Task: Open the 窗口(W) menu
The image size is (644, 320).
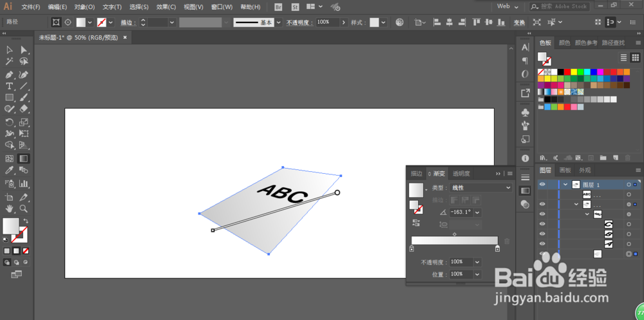Action: 222,7
